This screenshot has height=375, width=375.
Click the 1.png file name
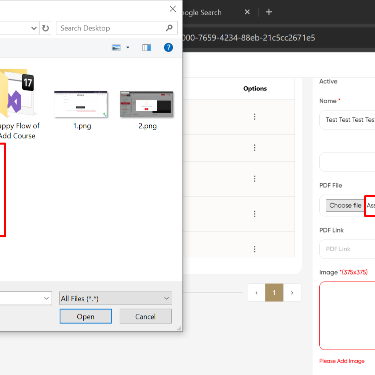[x=82, y=126]
